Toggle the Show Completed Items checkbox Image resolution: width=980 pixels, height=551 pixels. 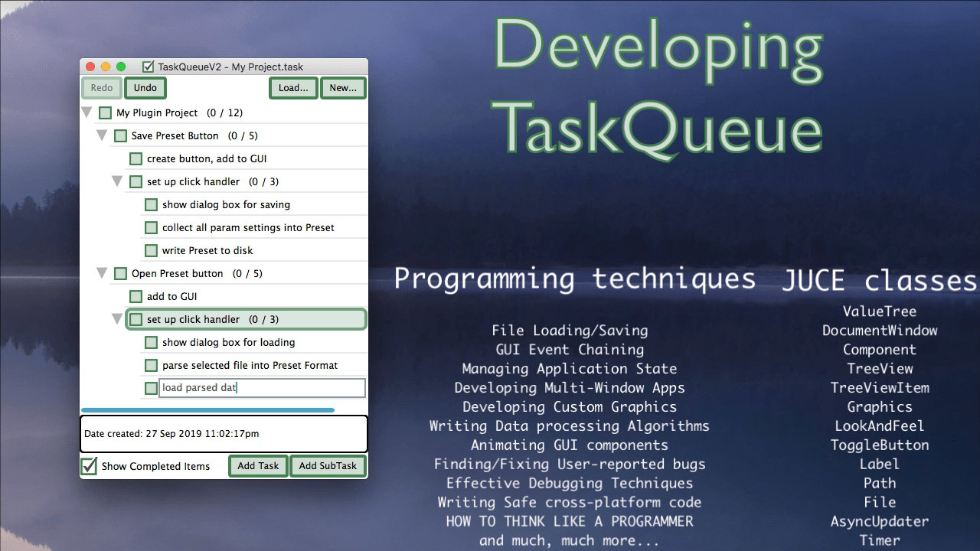coord(90,466)
